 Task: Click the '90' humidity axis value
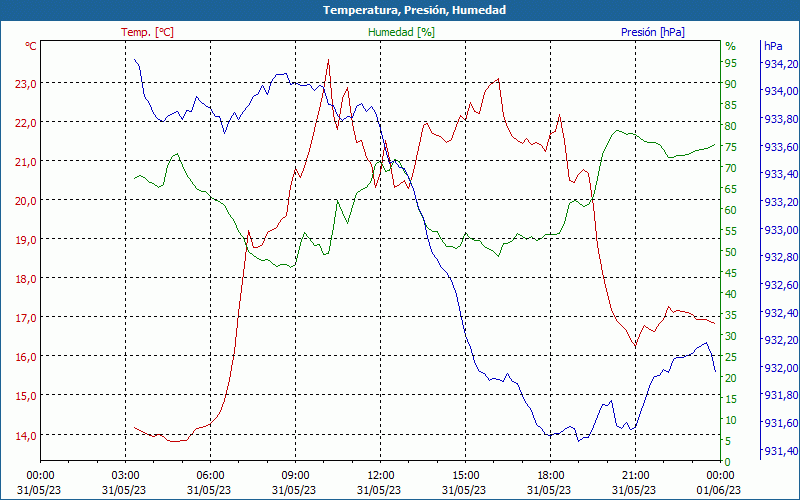731,84
